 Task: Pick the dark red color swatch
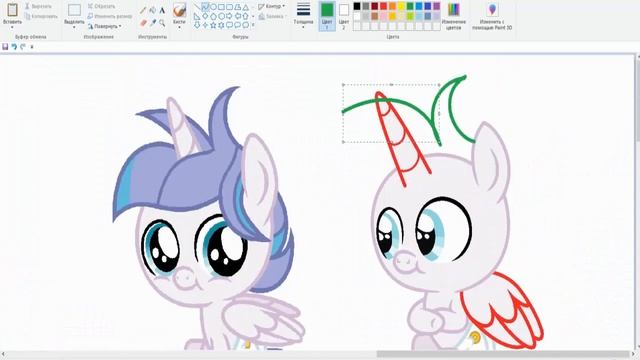click(x=375, y=6)
